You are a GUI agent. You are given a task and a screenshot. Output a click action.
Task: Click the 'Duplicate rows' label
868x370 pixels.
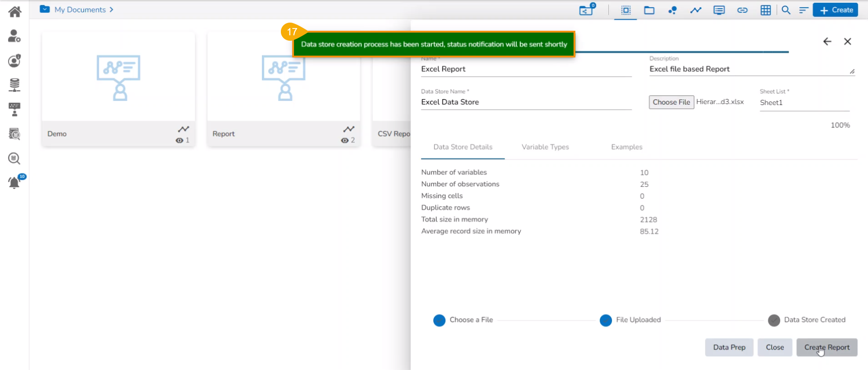(x=446, y=208)
